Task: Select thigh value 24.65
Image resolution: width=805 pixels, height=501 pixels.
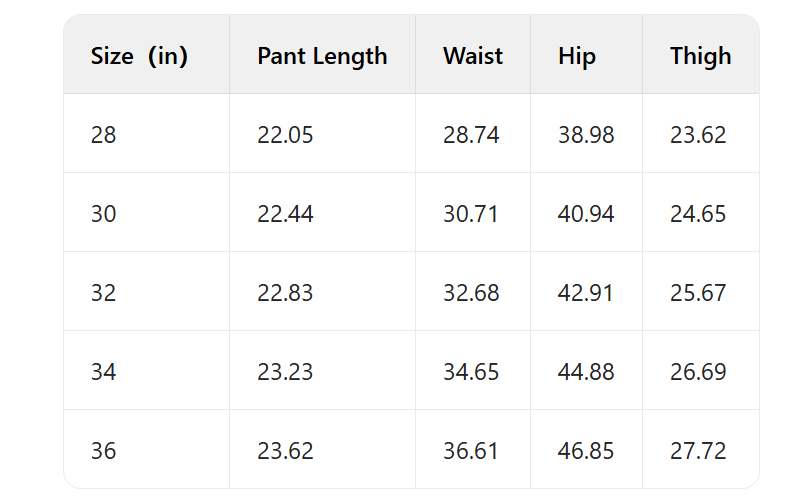Action: 698,214
